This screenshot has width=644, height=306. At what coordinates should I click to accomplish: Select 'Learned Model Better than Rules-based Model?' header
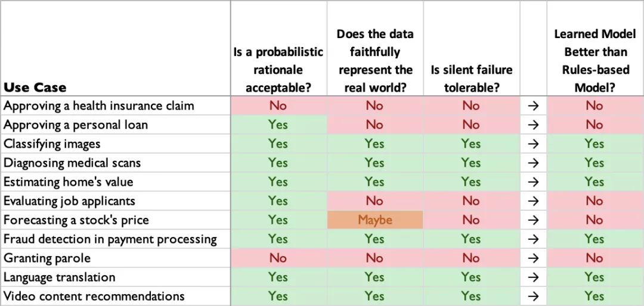click(594, 61)
